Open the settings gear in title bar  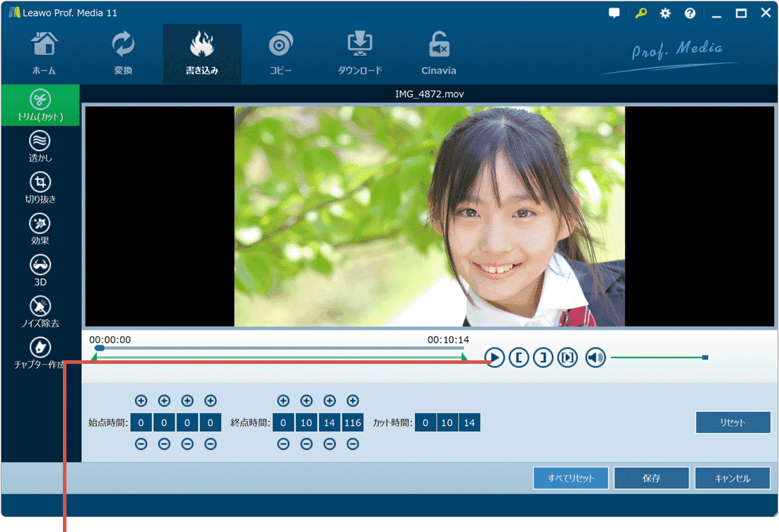[665, 13]
